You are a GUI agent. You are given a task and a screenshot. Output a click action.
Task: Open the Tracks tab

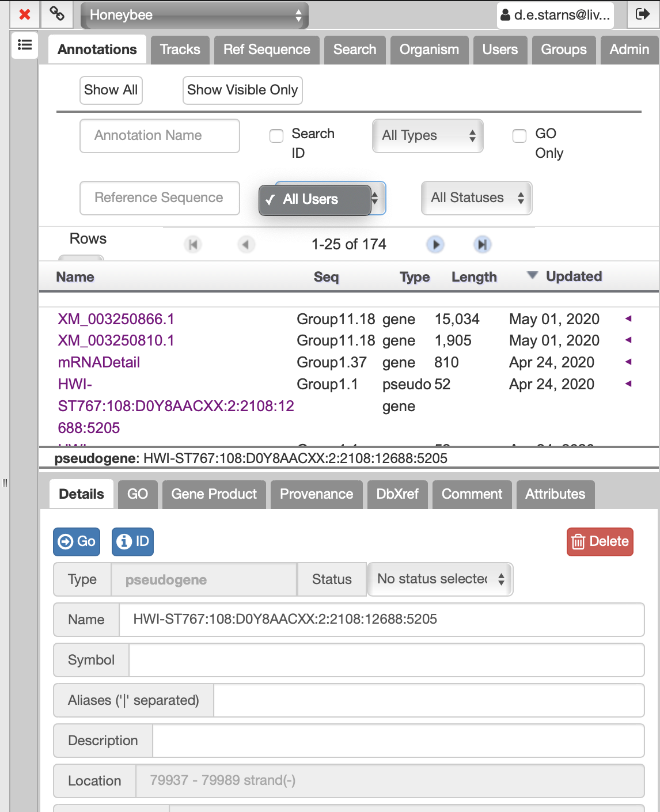click(x=180, y=50)
